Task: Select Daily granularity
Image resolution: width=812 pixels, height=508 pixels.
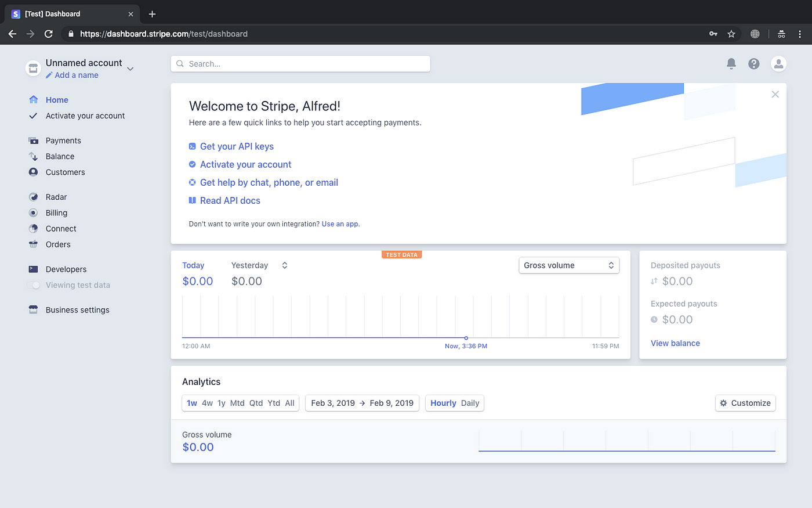Action: coord(470,403)
